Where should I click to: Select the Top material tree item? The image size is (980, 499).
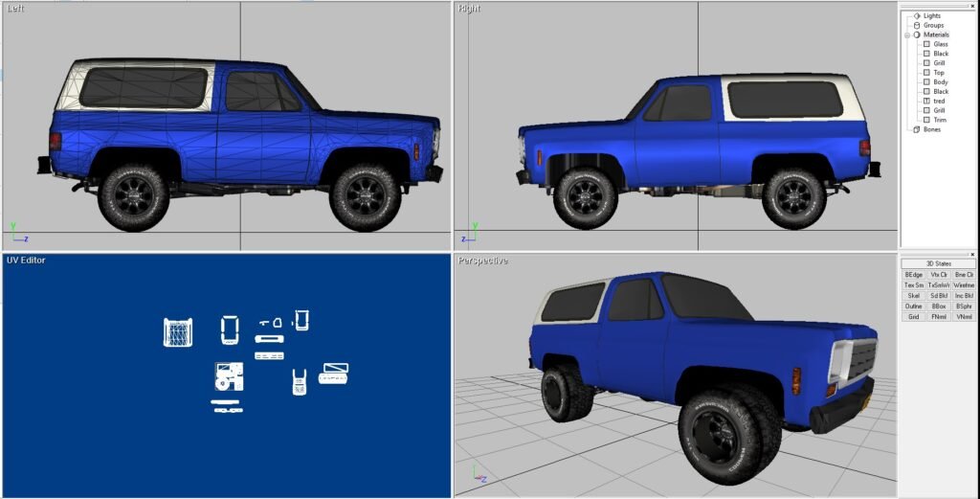939,73
